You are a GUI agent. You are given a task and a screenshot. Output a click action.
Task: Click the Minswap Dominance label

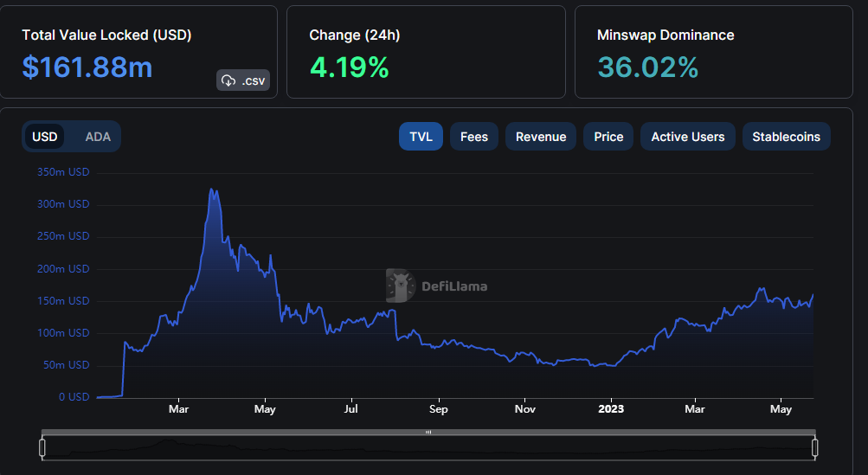(x=665, y=35)
